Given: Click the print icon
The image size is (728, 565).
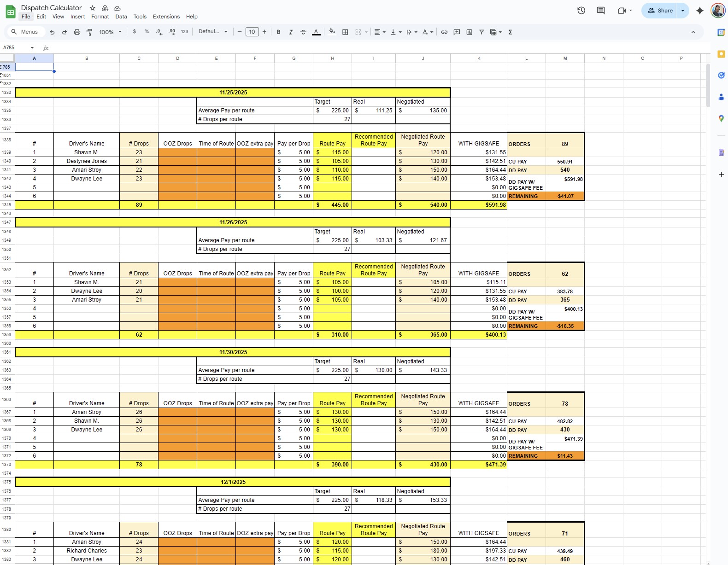Looking at the screenshot, I should coord(77,32).
